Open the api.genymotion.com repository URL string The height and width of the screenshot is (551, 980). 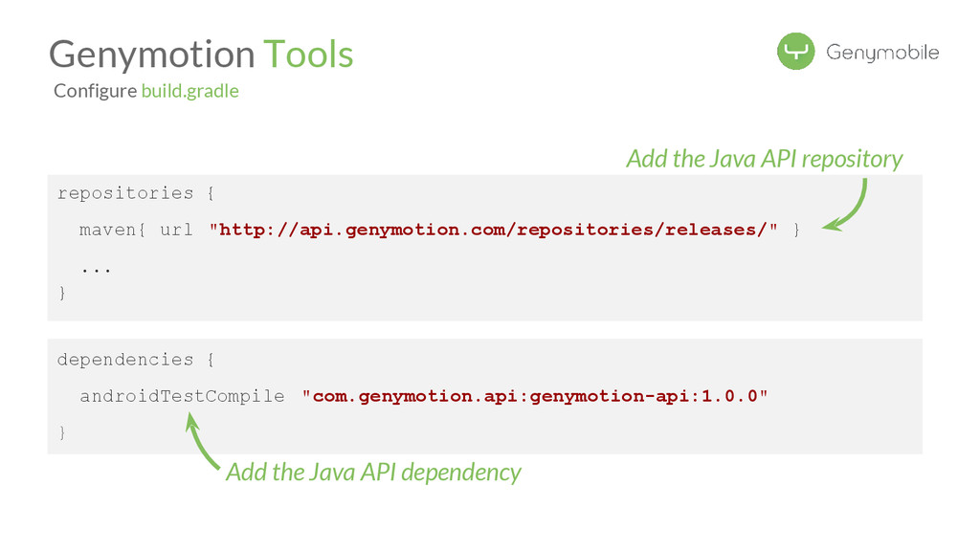click(x=494, y=230)
